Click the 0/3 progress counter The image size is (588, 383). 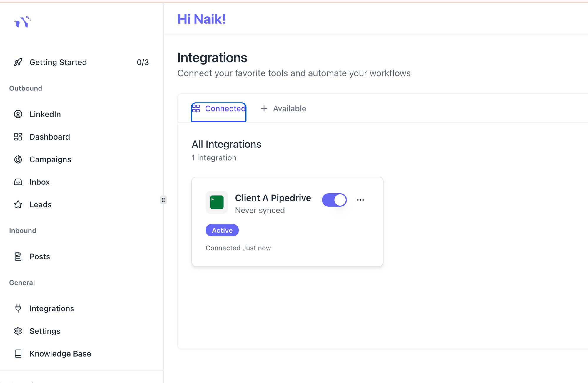click(143, 62)
